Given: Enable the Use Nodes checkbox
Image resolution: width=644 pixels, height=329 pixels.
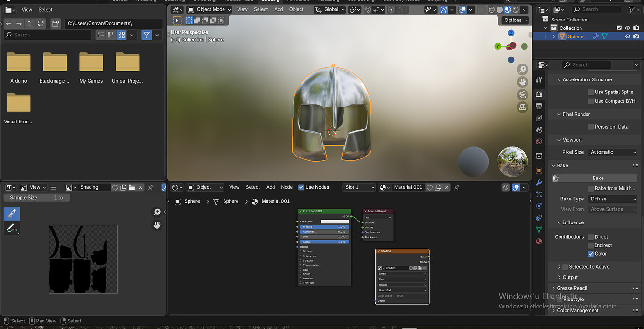Looking at the screenshot, I should click(301, 187).
